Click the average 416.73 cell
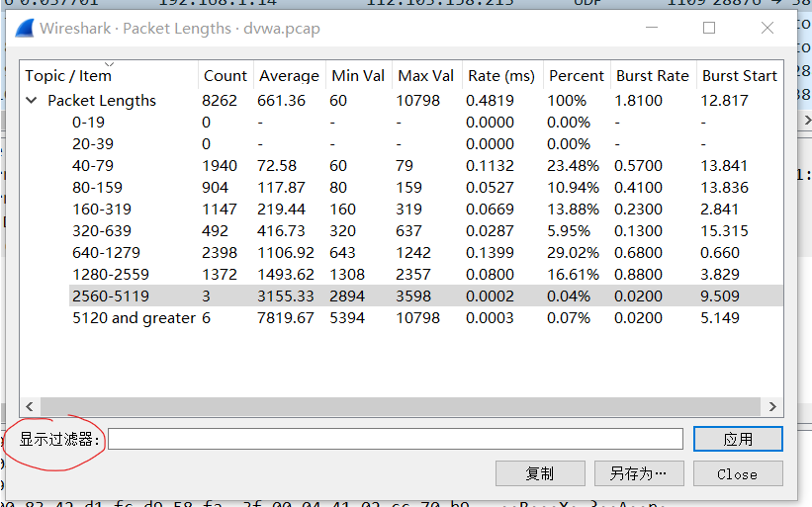The height and width of the screenshot is (507, 812). coord(281,230)
